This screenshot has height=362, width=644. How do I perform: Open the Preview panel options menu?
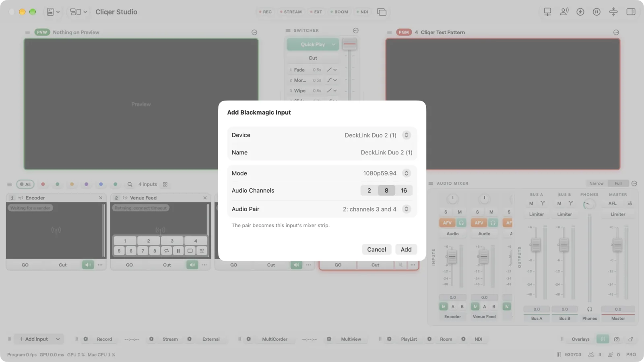254,33
